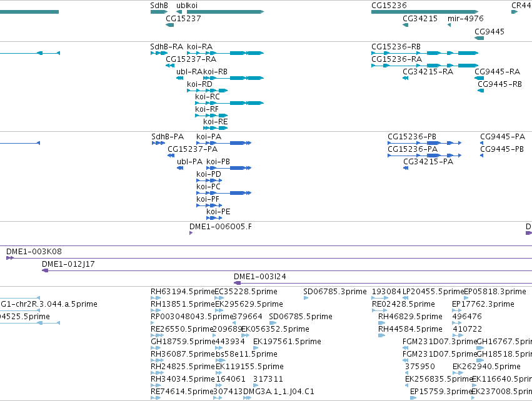
Task: Click the CG15237-PA protein glyph
Action: 171,156
